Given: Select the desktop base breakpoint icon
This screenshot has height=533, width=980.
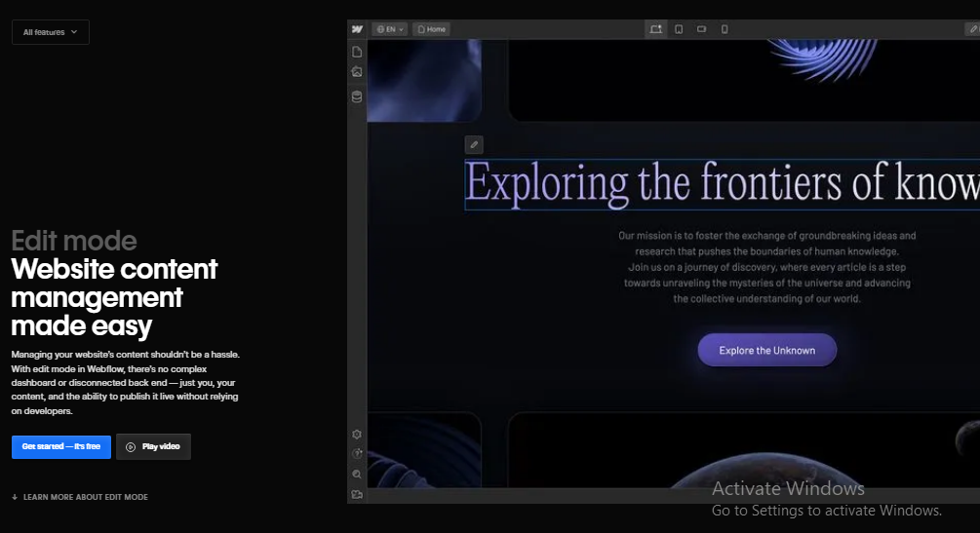Looking at the screenshot, I should click(x=655, y=29).
